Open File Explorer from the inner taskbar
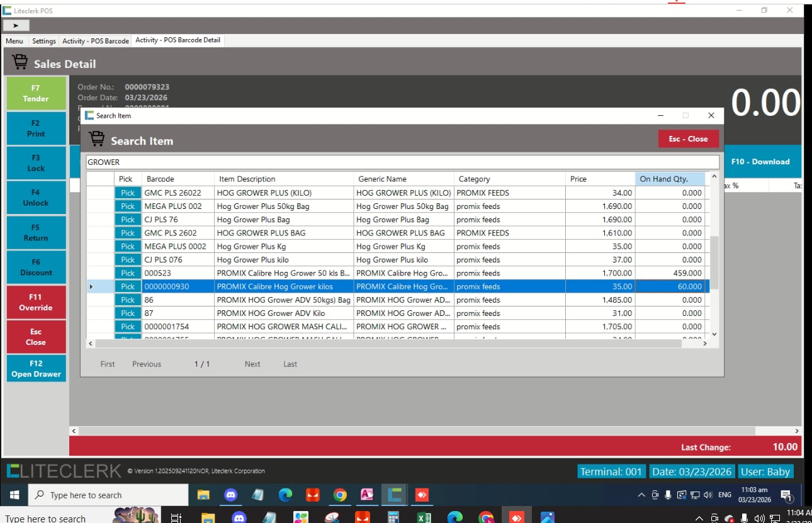The image size is (812, 523). 203,495
